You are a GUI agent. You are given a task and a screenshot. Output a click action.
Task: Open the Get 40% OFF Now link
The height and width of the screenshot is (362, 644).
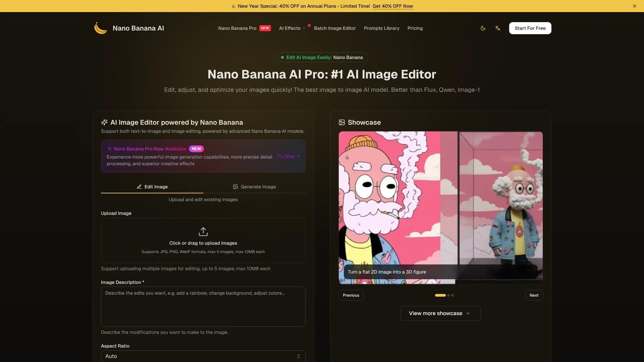pos(393,6)
